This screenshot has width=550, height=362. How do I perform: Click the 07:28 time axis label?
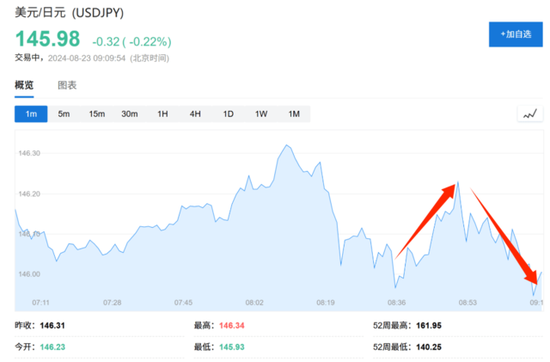tap(112, 302)
